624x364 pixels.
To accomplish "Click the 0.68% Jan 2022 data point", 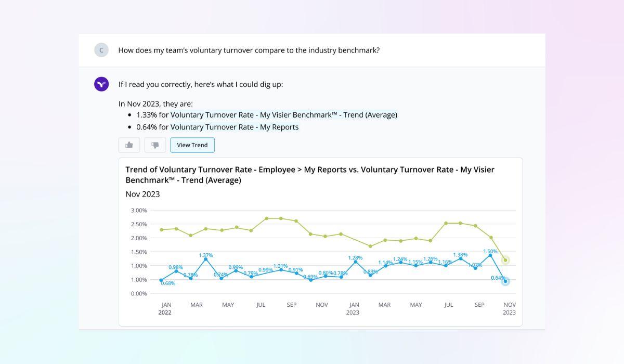I will 161,280.
